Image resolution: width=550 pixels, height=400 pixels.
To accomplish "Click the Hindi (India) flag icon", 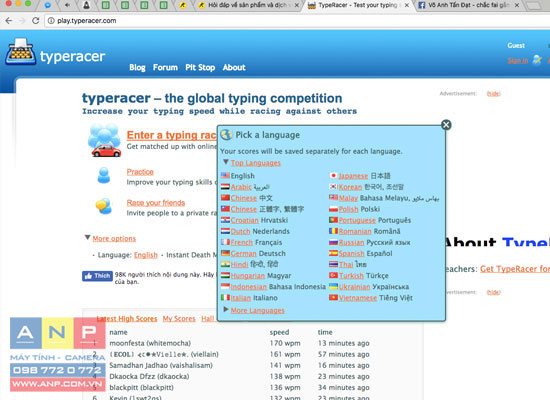I will point(225,264).
